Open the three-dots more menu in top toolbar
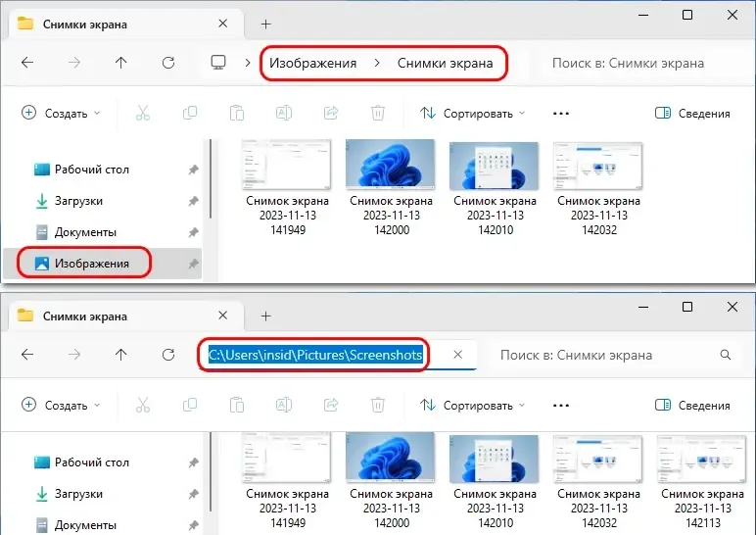The image size is (756, 535). pos(561,114)
